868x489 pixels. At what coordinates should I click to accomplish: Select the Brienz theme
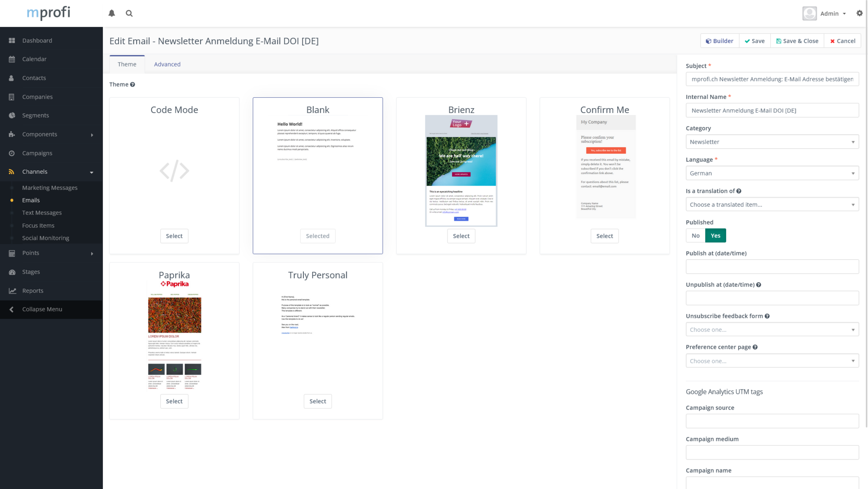point(461,236)
